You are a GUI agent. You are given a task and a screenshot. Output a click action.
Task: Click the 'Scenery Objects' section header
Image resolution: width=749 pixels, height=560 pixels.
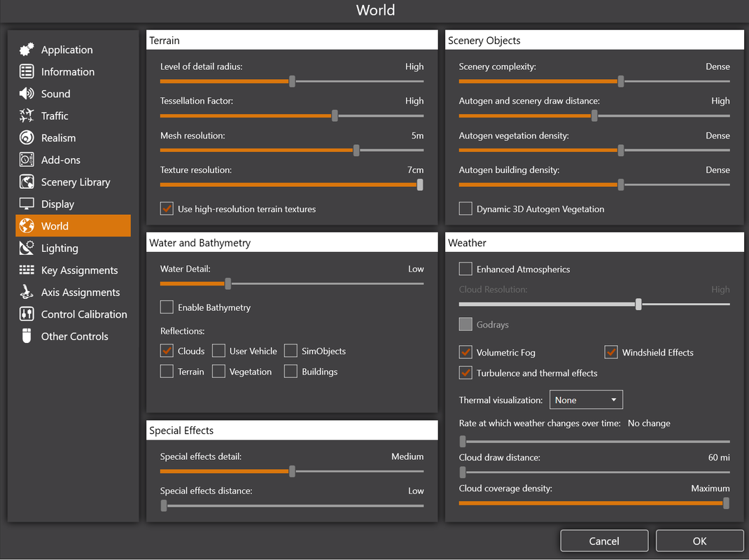click(x=594, y=40)
